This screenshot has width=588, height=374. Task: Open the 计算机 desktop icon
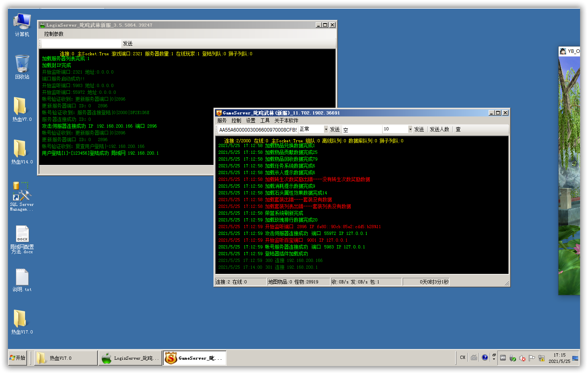pyautogui.click(x=22, y=25)
